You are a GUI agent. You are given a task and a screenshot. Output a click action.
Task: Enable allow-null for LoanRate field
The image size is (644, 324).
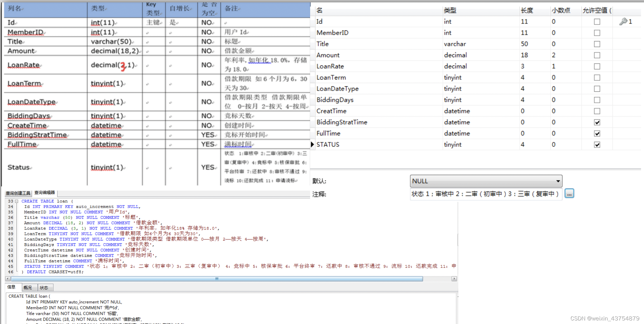pyautogui.click(x=597, y=66)
